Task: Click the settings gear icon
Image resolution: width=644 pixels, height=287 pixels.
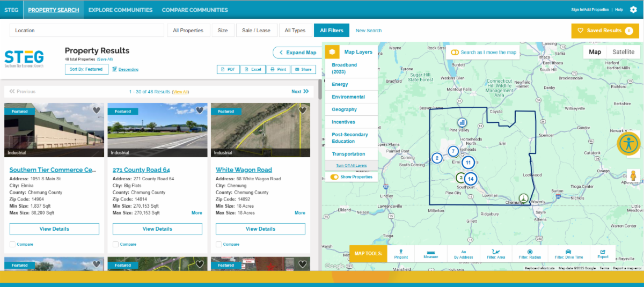Action: [633, 10]
